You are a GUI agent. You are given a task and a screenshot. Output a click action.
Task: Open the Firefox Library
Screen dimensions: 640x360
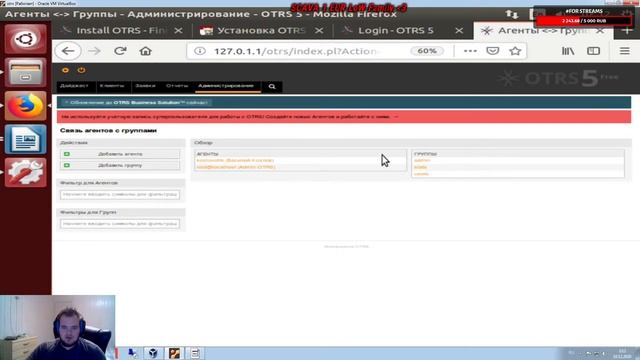click(568, 51)
